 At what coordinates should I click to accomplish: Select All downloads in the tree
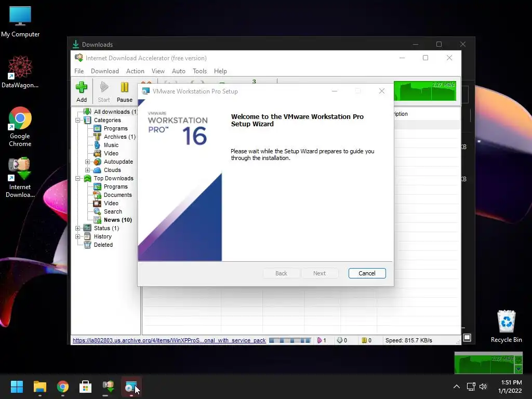[115, 112]
